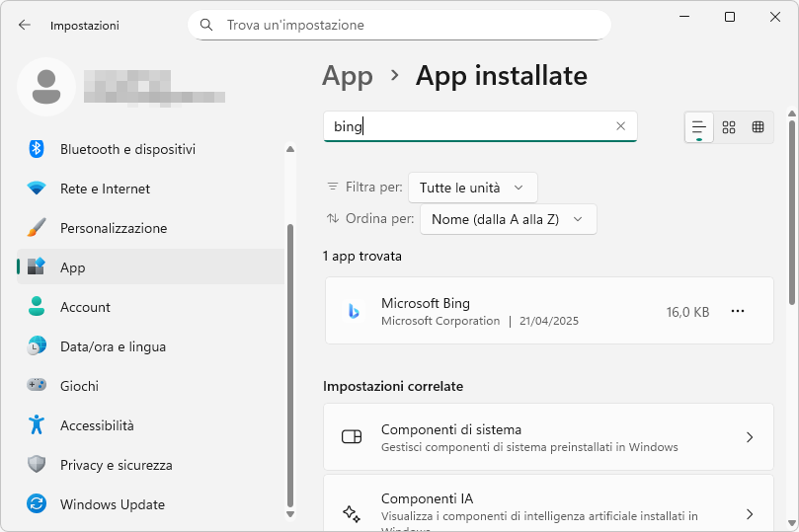Click the sort arrows icon
This screenshot has width=799, height=532.
tap(333, 218)
